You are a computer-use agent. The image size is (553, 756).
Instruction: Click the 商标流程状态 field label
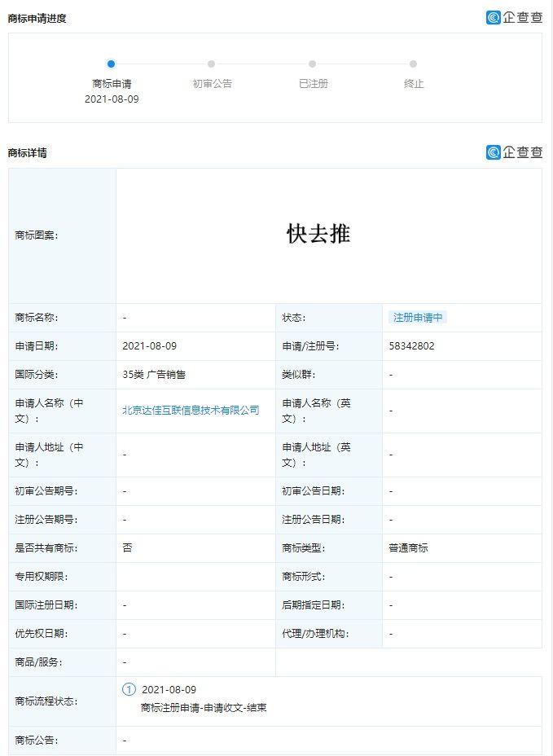coord(46,701)
